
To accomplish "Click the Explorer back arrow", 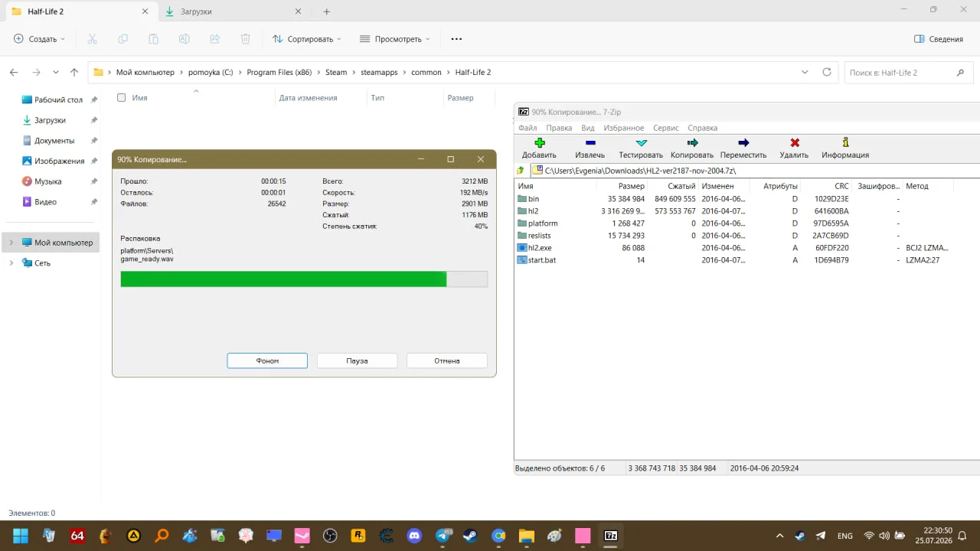I will [x=14, y=72].
